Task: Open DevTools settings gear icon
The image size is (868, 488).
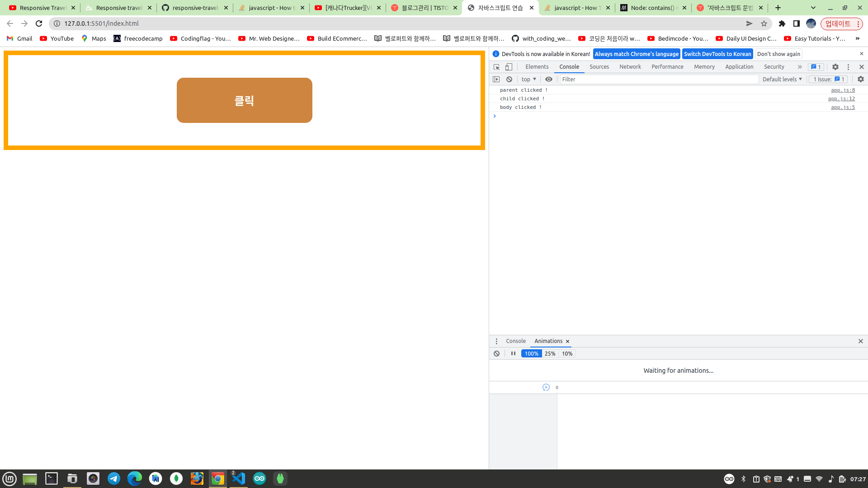Action: pos(835,67)
